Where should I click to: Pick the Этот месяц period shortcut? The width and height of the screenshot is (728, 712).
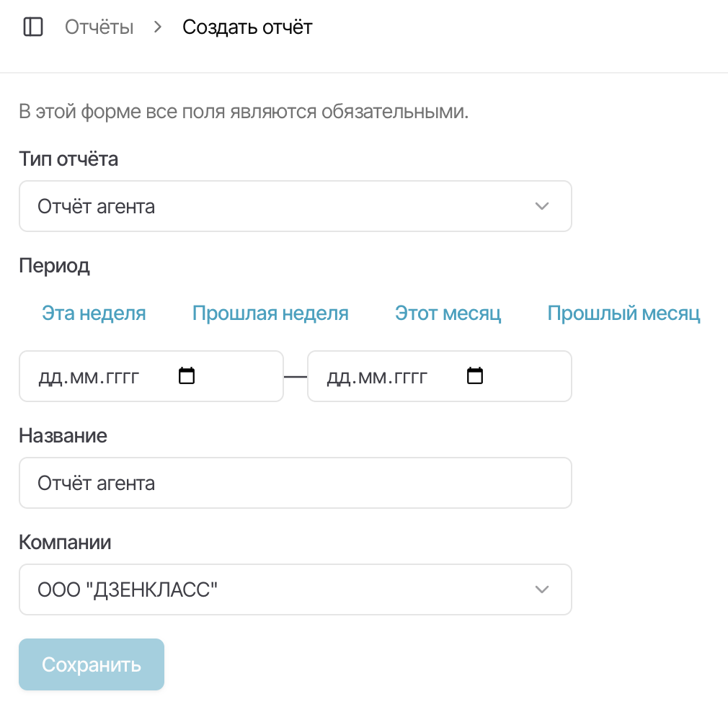[448, 313]
